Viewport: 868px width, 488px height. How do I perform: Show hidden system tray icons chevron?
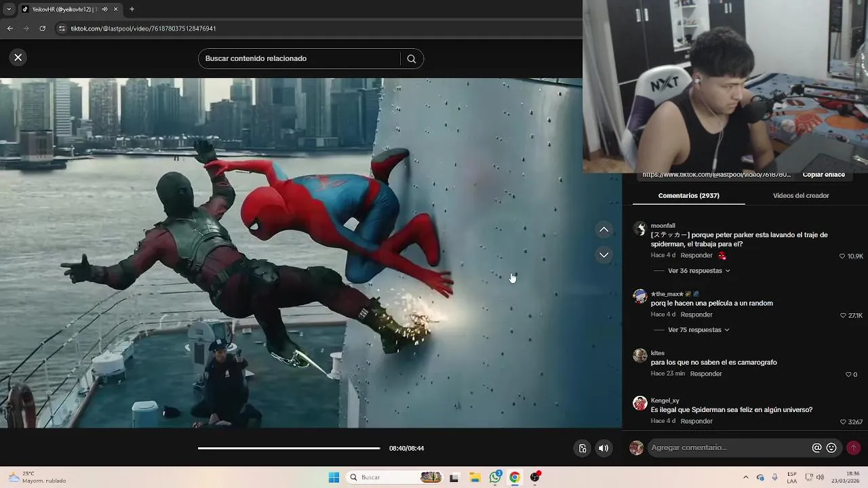[746, 477]
